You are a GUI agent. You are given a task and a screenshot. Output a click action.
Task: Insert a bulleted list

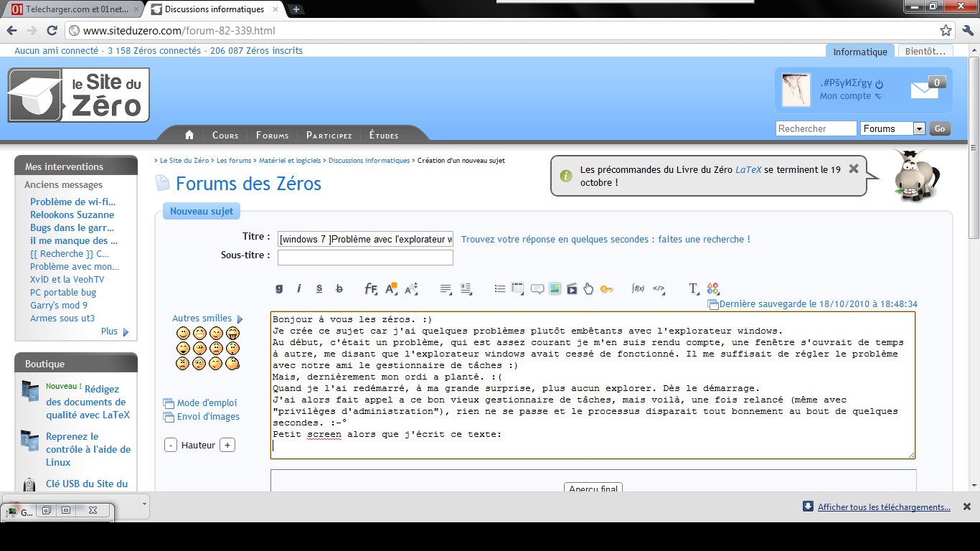(x=500, y=288)
